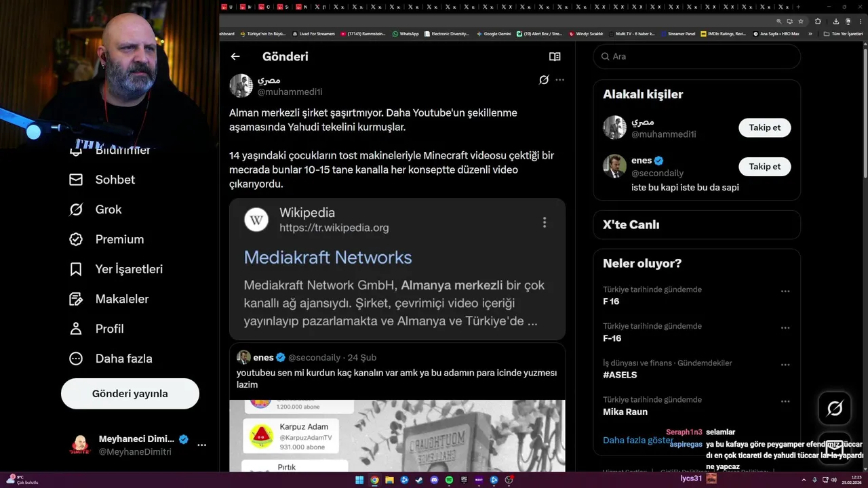Open the X'te Canlı section
This screenshot has width=868, height=488.
coord(696,224)
